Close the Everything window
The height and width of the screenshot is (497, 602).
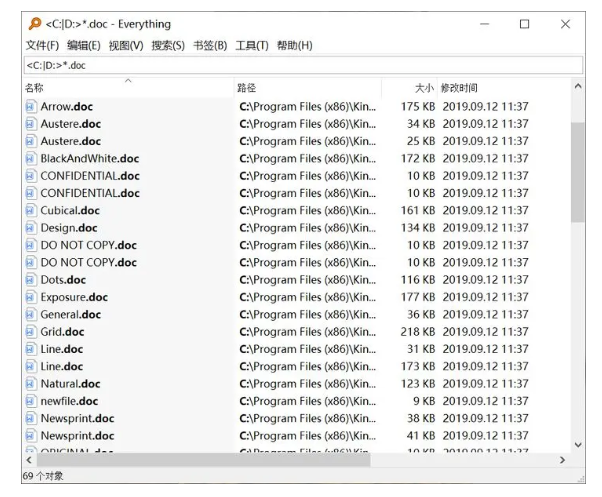565,24
